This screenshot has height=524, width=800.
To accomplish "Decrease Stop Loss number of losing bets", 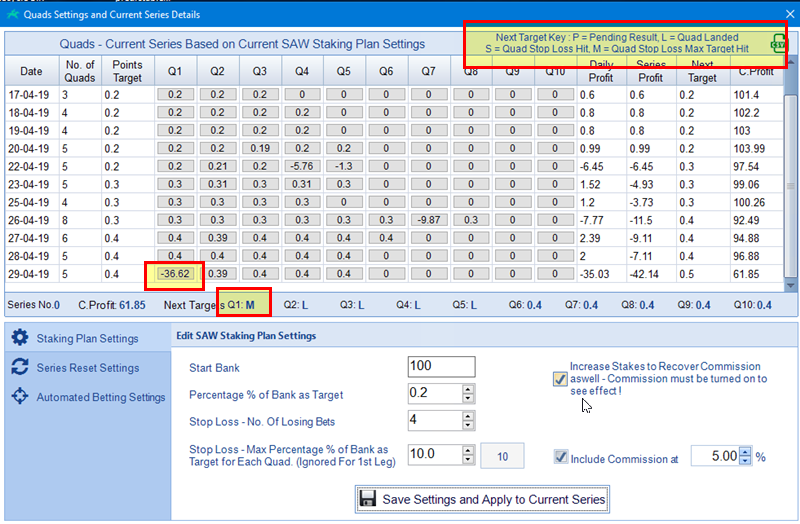I will tap(468, 425).
